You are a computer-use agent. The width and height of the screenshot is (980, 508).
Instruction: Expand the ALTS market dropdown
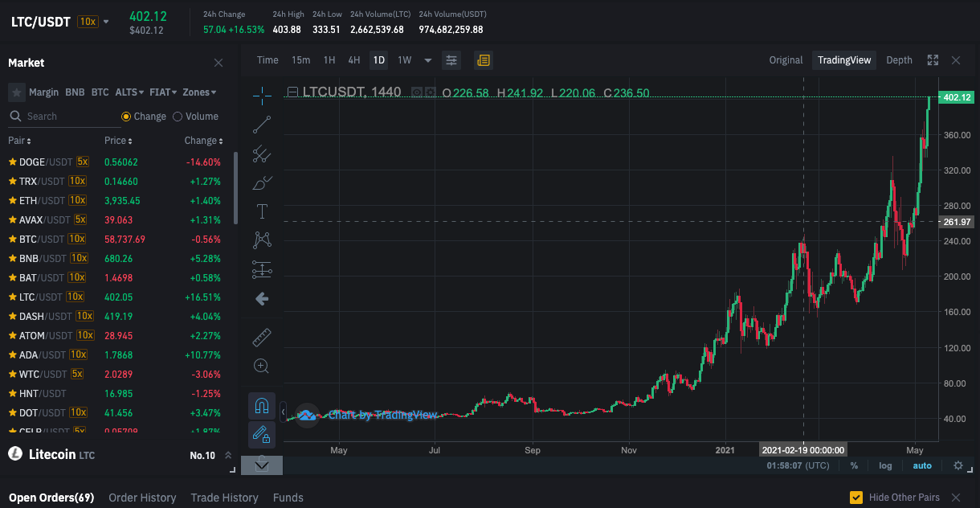click(x=129, y=92)
